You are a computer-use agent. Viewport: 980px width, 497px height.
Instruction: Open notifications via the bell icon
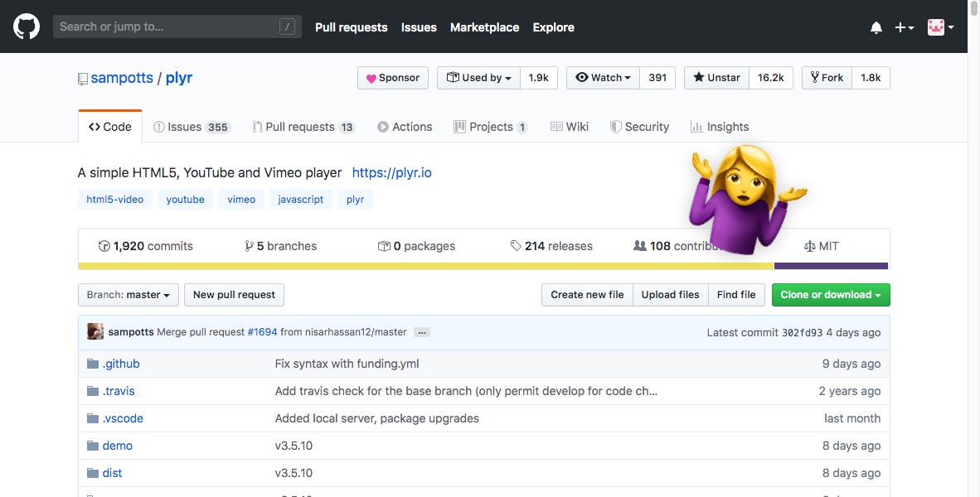coord(876,27)
